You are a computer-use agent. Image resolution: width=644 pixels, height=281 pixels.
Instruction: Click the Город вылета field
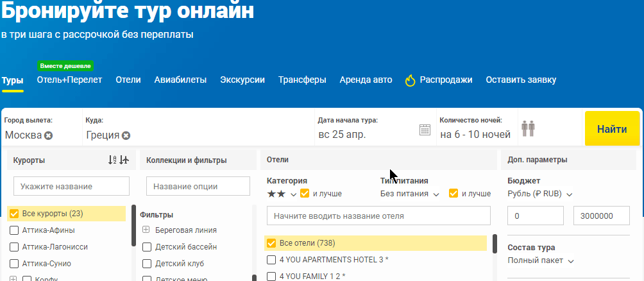coord(42,128)
